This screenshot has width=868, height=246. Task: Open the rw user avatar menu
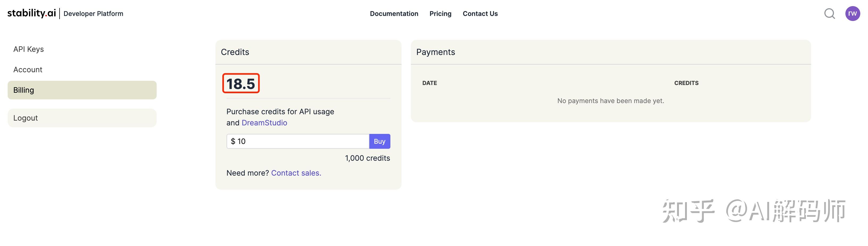[x=852, y=14]
